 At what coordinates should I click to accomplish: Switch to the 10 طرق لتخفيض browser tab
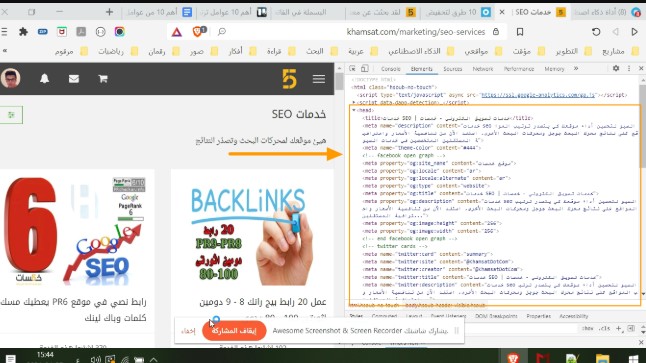(457, 12)
